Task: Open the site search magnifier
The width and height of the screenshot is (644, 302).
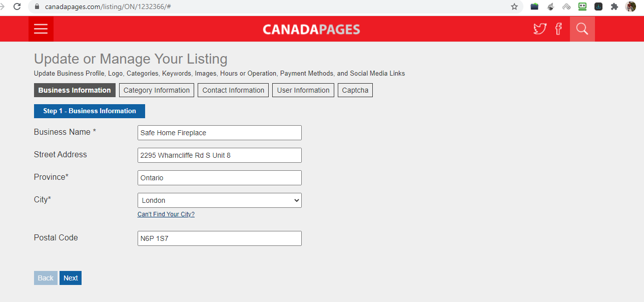Action: pos(582,29)
